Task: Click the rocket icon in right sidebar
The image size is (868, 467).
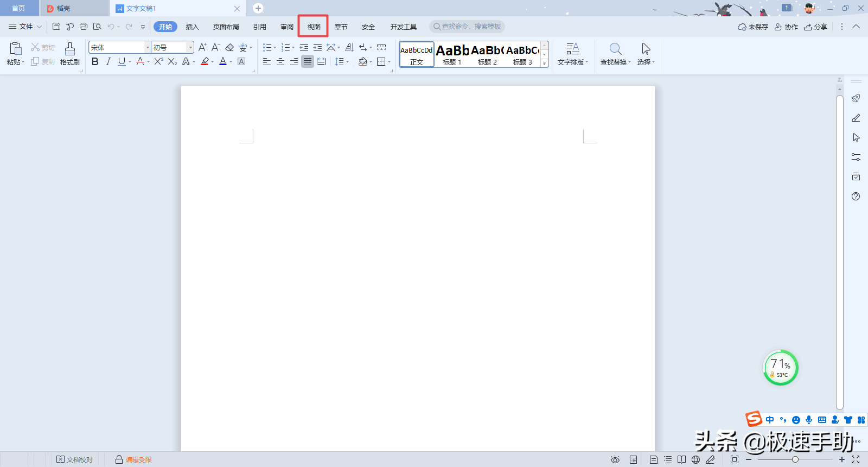Action: tap(856, 98)
